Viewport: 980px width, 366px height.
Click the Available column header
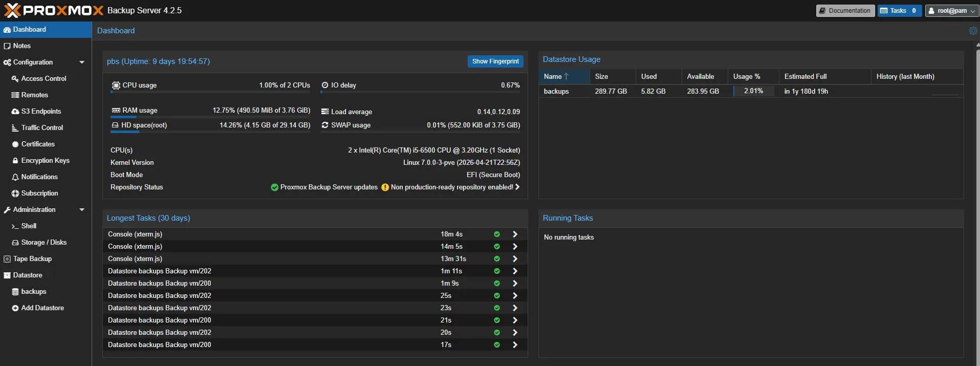705,77
